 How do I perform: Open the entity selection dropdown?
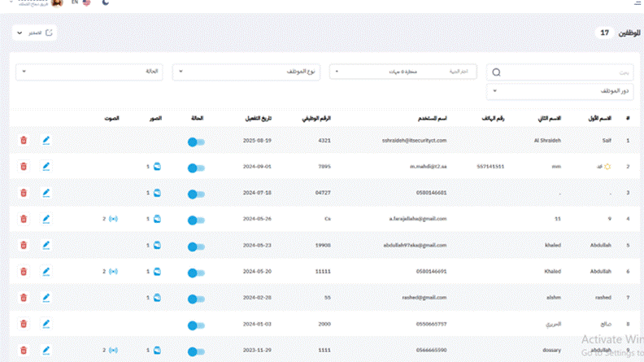(403, 72)
